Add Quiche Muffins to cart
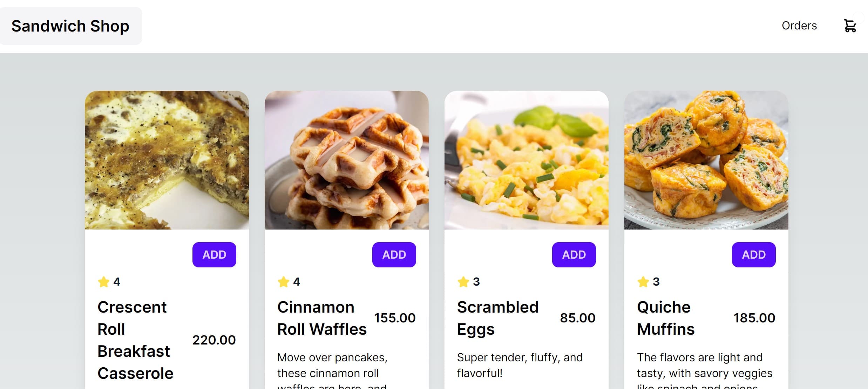The height and width of the screenshot is (389, 868). [753, 255]
